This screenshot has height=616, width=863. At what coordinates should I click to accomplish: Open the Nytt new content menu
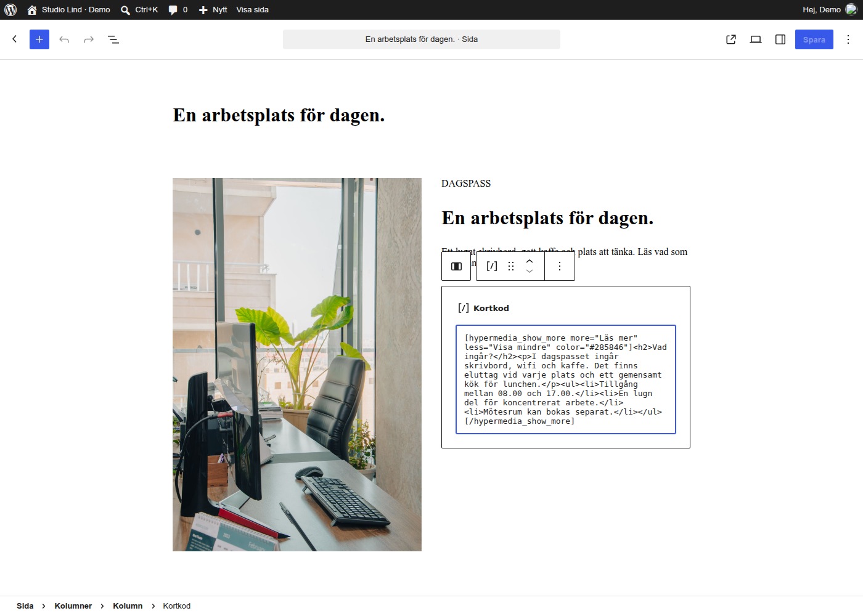[213, 10]
